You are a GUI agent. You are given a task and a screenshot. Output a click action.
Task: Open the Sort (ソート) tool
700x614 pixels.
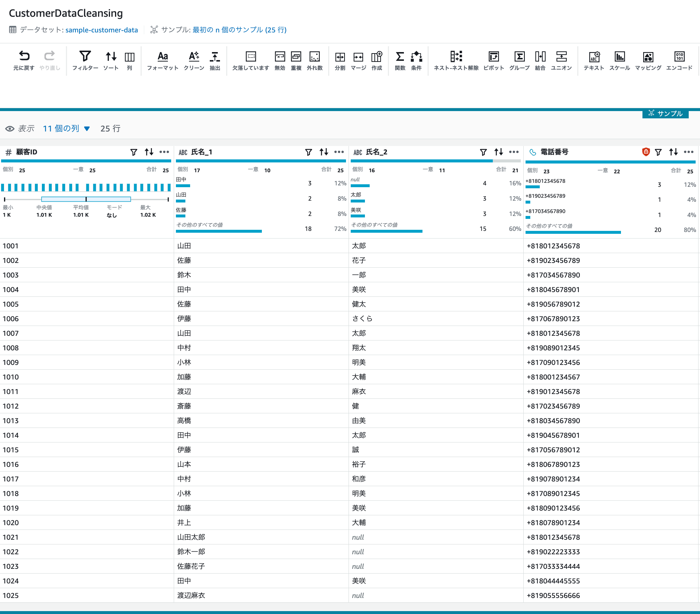tap(111, 60)
